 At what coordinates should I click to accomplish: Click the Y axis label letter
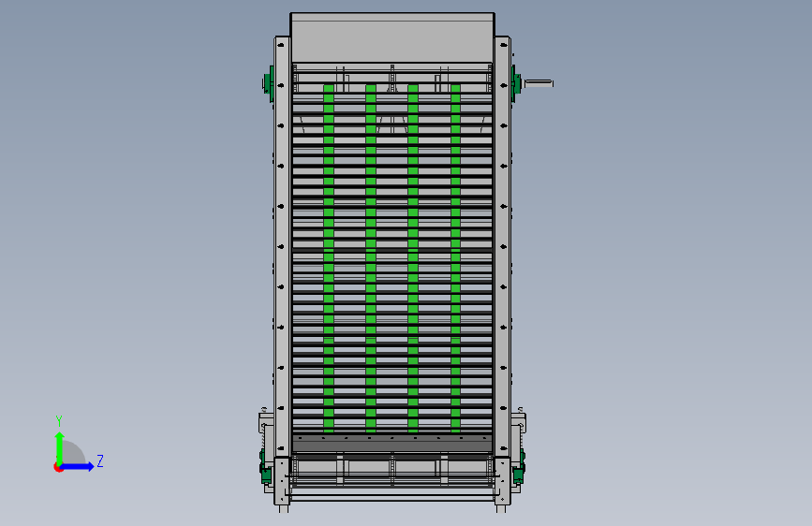(x=59, y=420)
